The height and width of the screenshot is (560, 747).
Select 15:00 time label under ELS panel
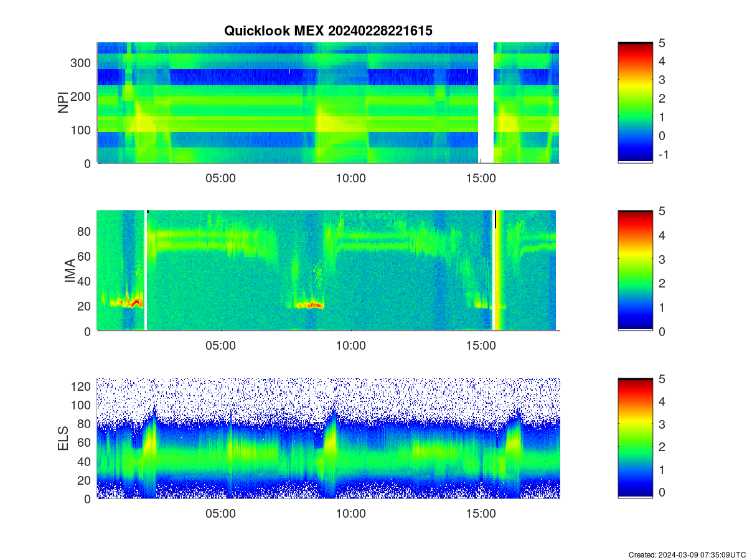click(x=481, y=515)
